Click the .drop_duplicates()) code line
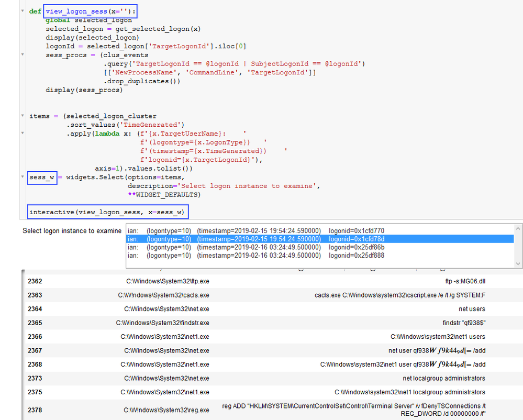 click(142, 81)
